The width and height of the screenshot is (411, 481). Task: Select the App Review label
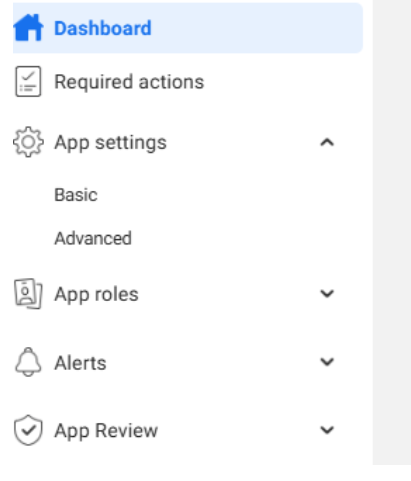106,431
